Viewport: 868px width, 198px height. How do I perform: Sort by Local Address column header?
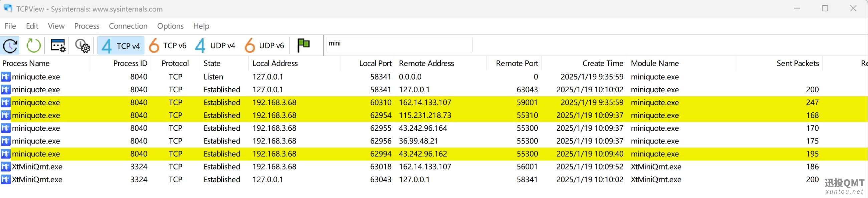tap(275, 64)
